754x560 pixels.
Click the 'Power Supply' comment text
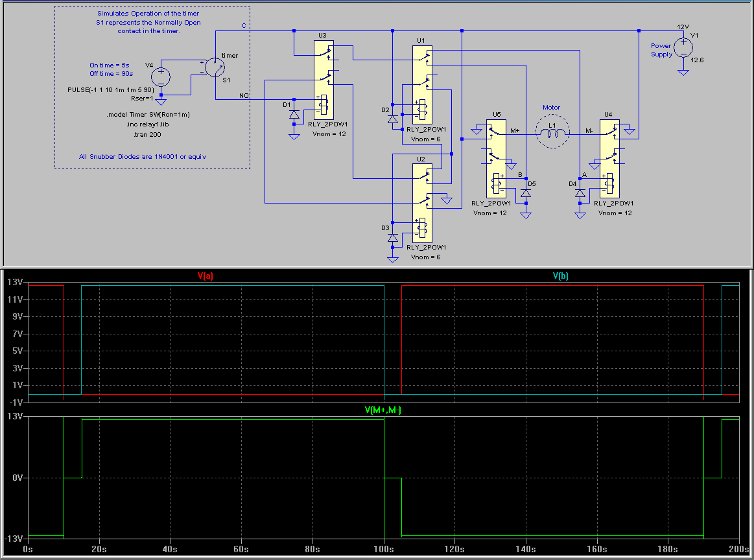click(661, 50)
